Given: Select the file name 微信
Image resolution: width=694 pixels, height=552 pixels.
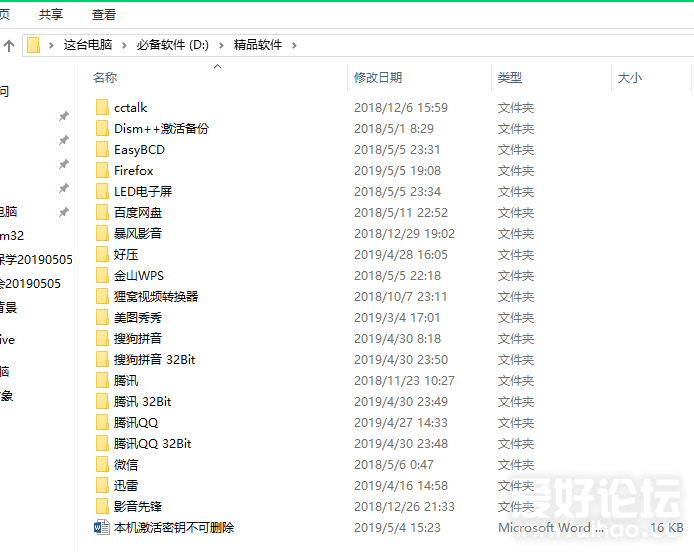Looking at the screenshot, I should tap(126, 464).
